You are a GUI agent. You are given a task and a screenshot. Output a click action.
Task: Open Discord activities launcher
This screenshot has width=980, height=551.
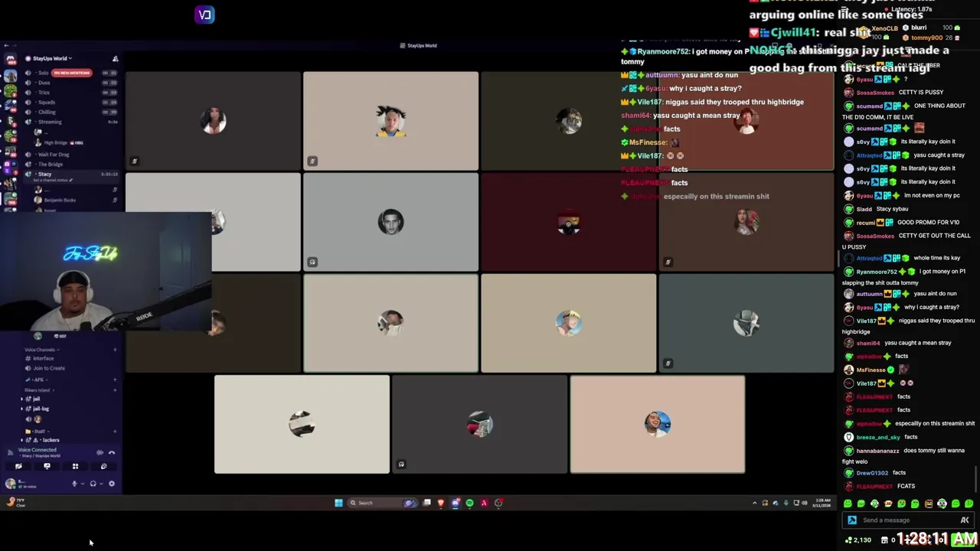[75, 466]
